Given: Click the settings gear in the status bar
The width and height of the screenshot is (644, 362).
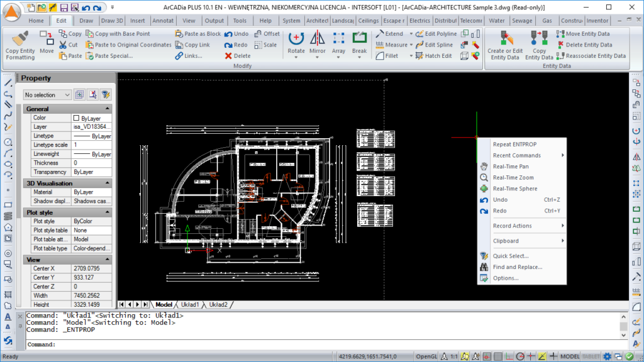Looking at the screenshot, I should (x=607, y=356).
